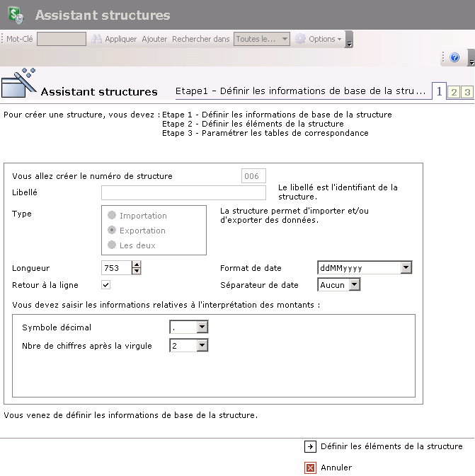475x476 pixels.
Task: Click the application logo in title bar
Action: coord(16,16)
